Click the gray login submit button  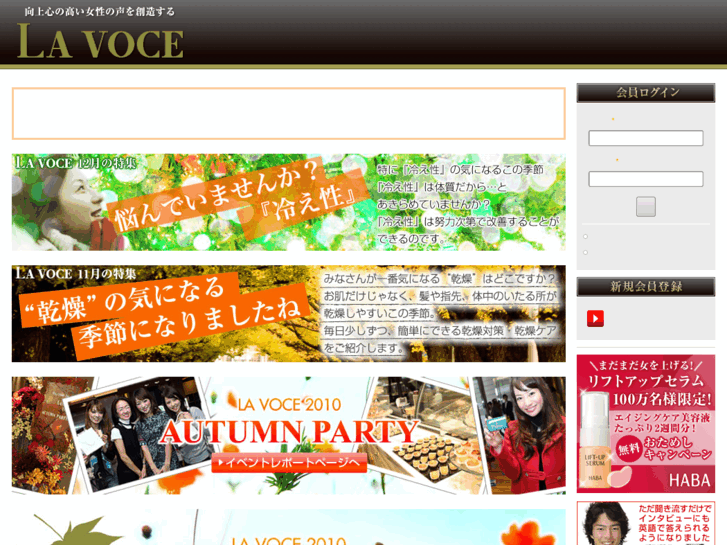point(645,207)
